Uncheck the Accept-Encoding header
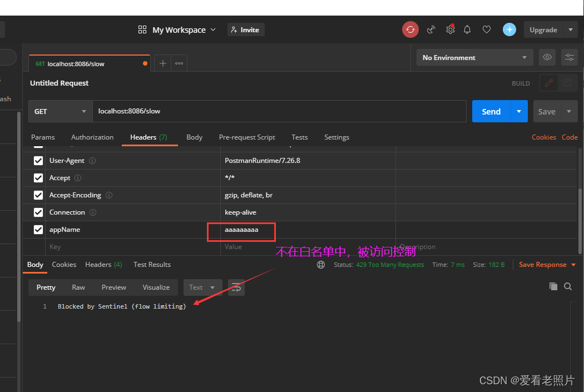This screenshot has width=584, height=392. pos(38,195)
